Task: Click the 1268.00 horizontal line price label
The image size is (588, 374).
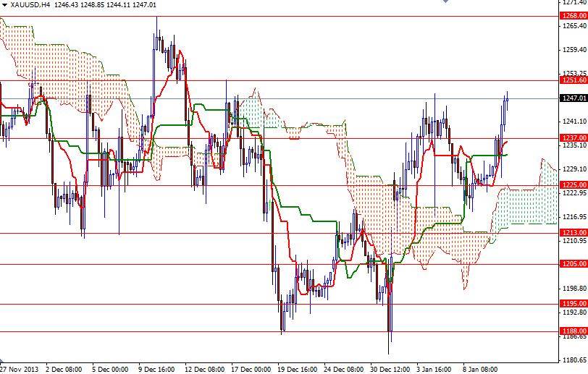Action: tap(574, 16)
